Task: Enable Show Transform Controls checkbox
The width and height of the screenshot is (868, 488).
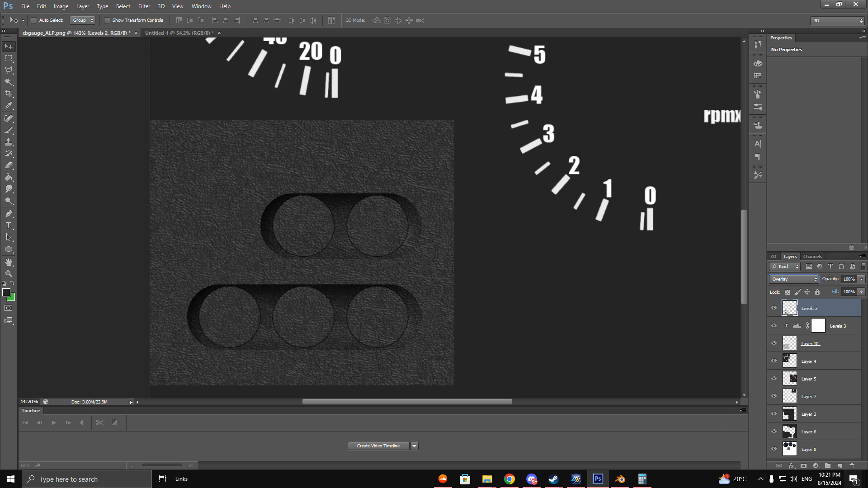Action: pyautogui.click(x=107, y=20)
